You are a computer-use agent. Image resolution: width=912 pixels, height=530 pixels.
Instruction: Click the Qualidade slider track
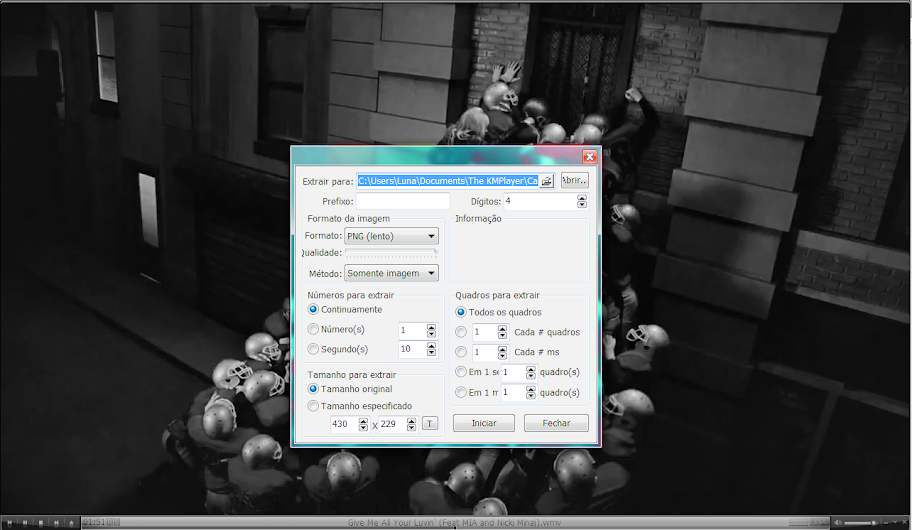391,252
